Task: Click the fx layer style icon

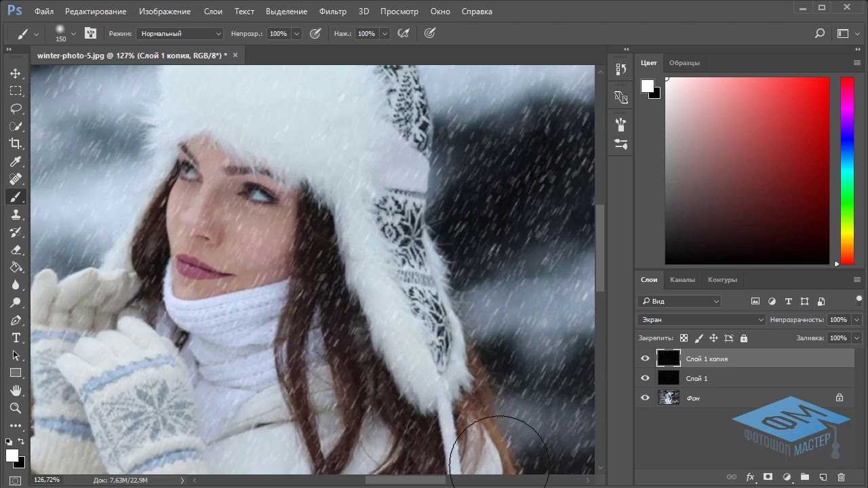Action: coord(750,477)
